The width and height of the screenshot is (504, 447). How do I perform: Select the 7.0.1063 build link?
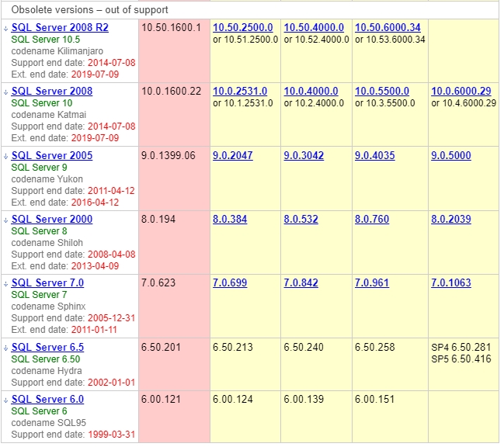451,282
